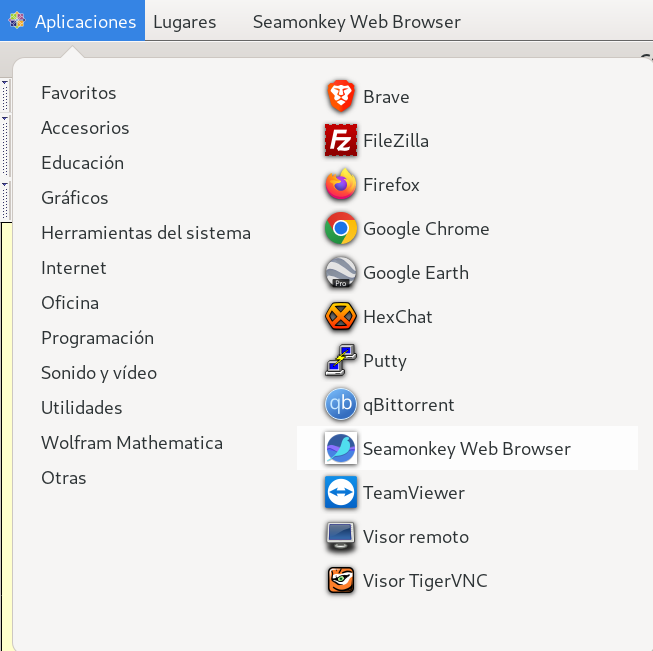653x651 pixels.
Task: Open Visor TigerVNC tiger icon
Action: [x=341, y=581]
